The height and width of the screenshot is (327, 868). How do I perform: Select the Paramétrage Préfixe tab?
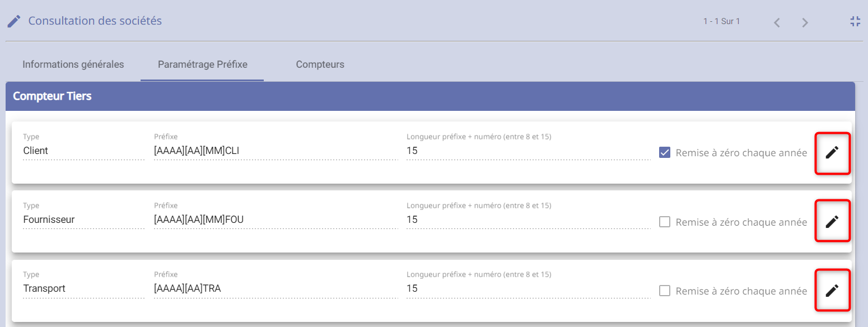pos(203,64)
